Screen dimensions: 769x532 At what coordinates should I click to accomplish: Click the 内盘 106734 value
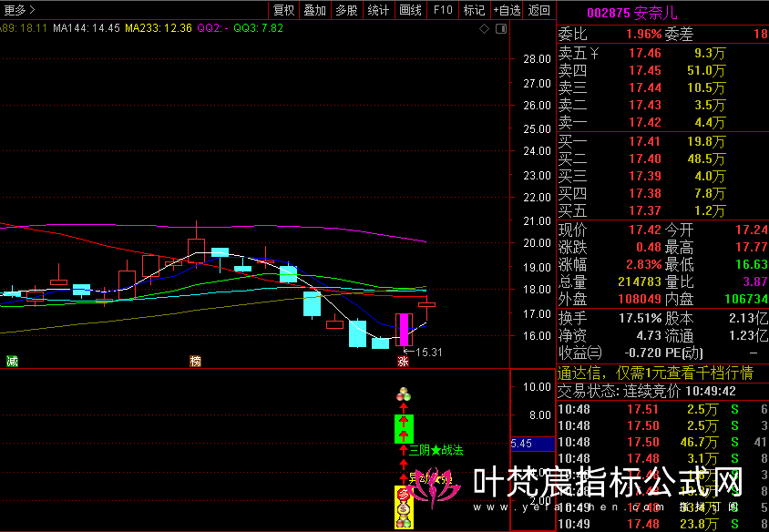coord(746,299)
